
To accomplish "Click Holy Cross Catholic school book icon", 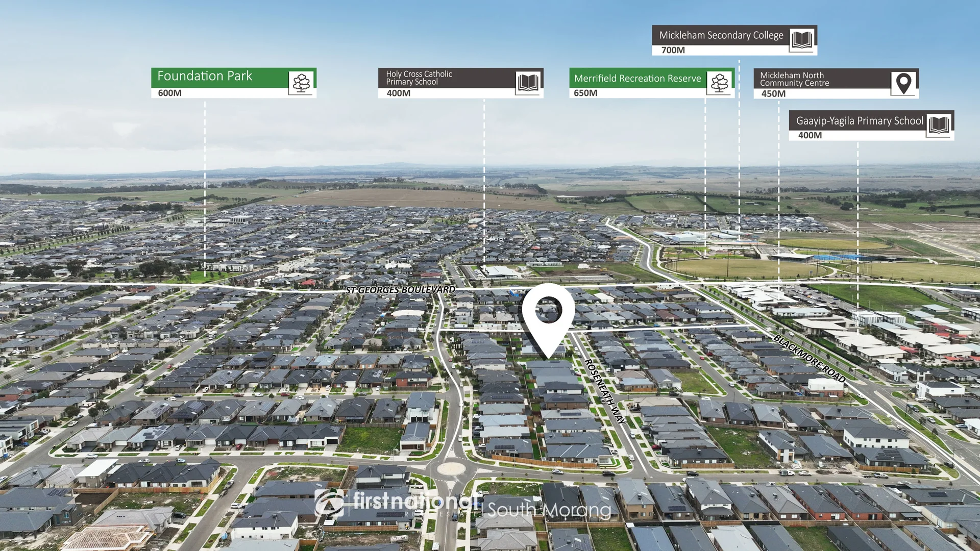I will pyautogui.click(x=528, y=83).
